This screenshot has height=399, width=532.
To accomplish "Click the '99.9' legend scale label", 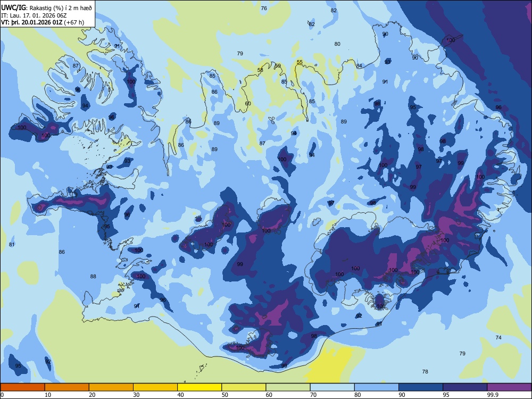I will pos(493,395).
